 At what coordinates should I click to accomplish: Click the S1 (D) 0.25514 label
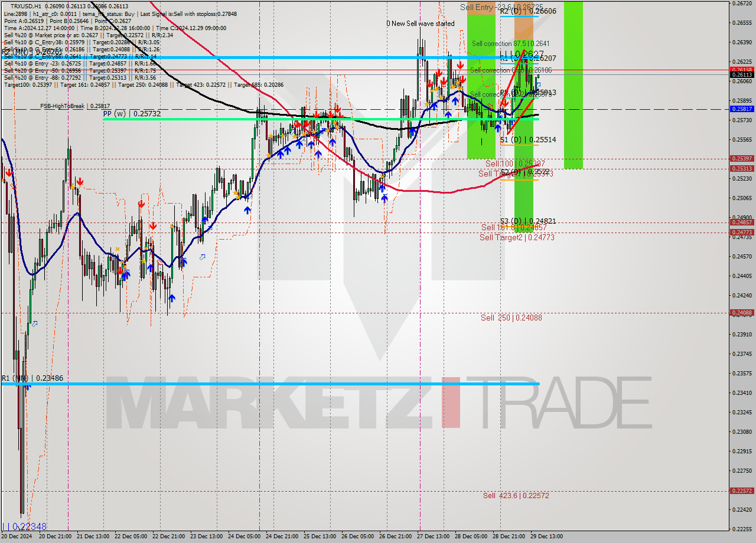point(528,140)
